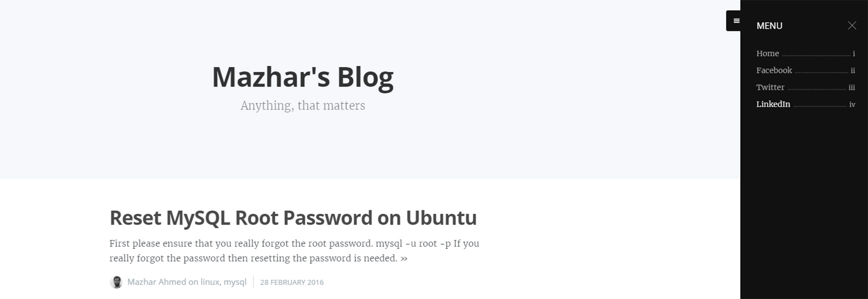Click the Mazhar's Blog title
868x299 pixels.
coord(303,77)
